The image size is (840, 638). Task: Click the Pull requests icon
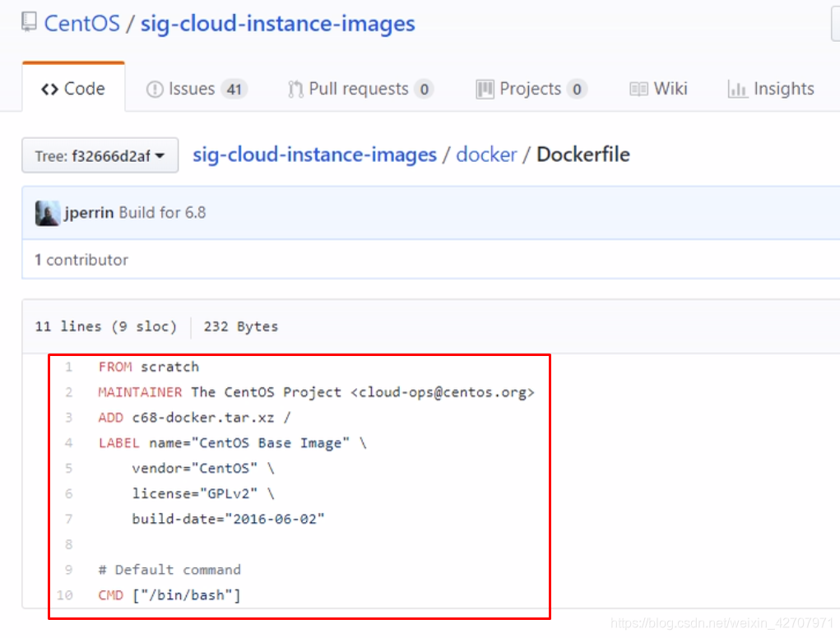point(295,90)
